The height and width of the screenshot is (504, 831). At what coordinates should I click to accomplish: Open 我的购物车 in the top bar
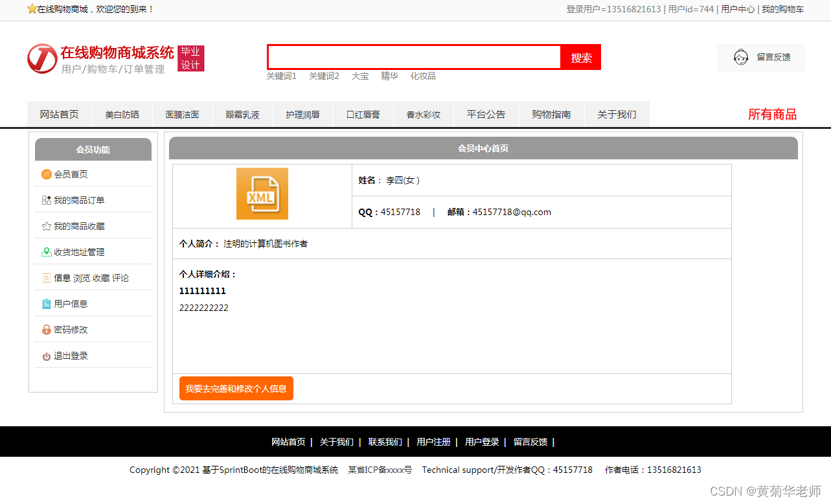[782, 9]
